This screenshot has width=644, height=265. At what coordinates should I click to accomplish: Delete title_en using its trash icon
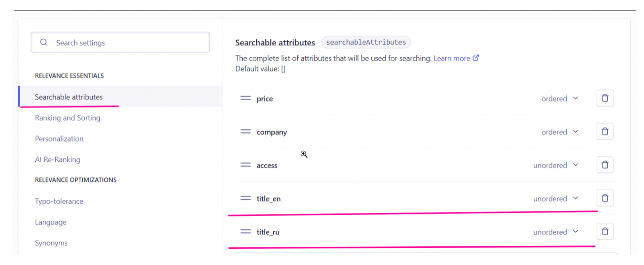click(x=605, y=198)
